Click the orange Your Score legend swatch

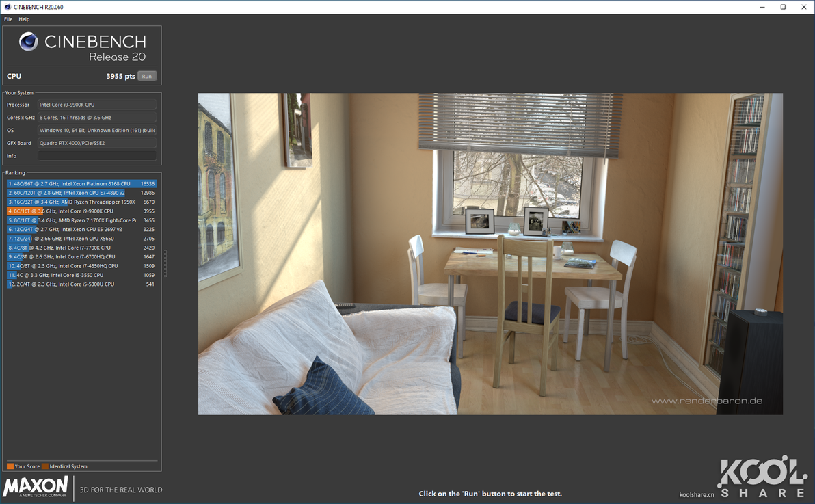click(x=10, y=466)
